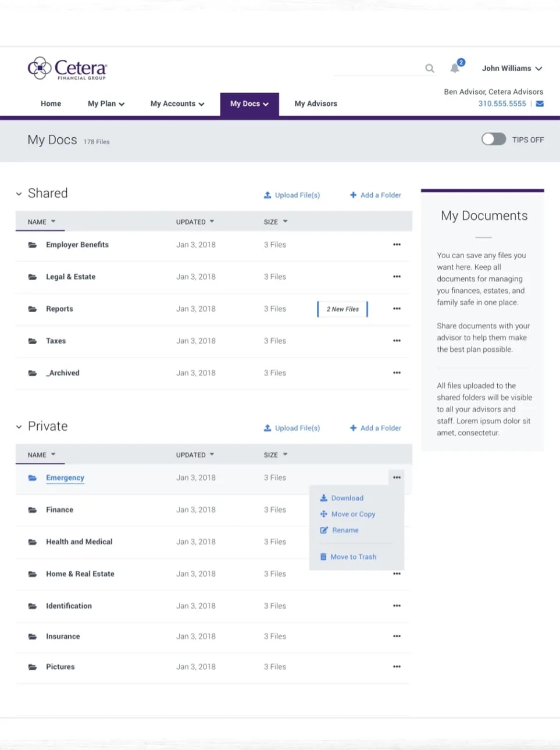Sort Private table by Size
Image resolution: width=560 pixels, height=750 pixels.
tap(276, 455)
